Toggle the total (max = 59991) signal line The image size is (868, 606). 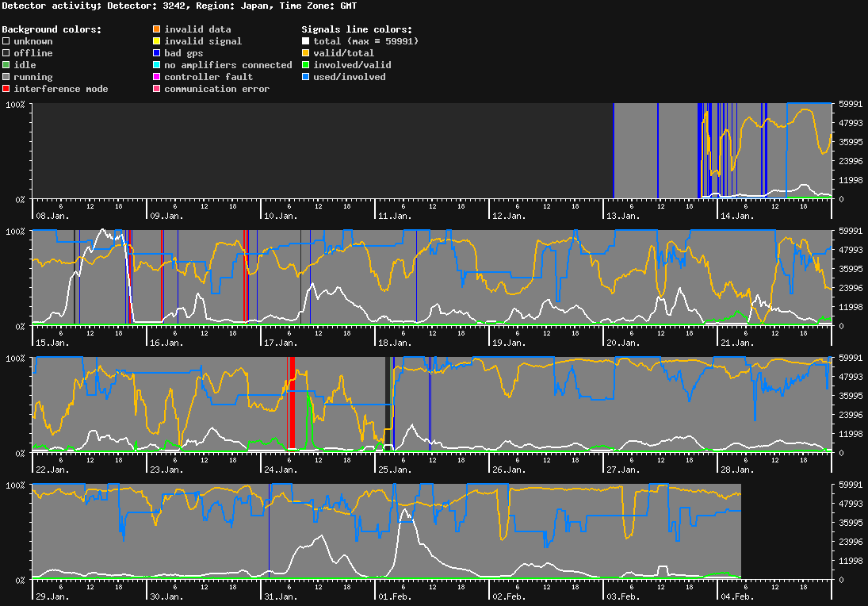tap(305, 41)
